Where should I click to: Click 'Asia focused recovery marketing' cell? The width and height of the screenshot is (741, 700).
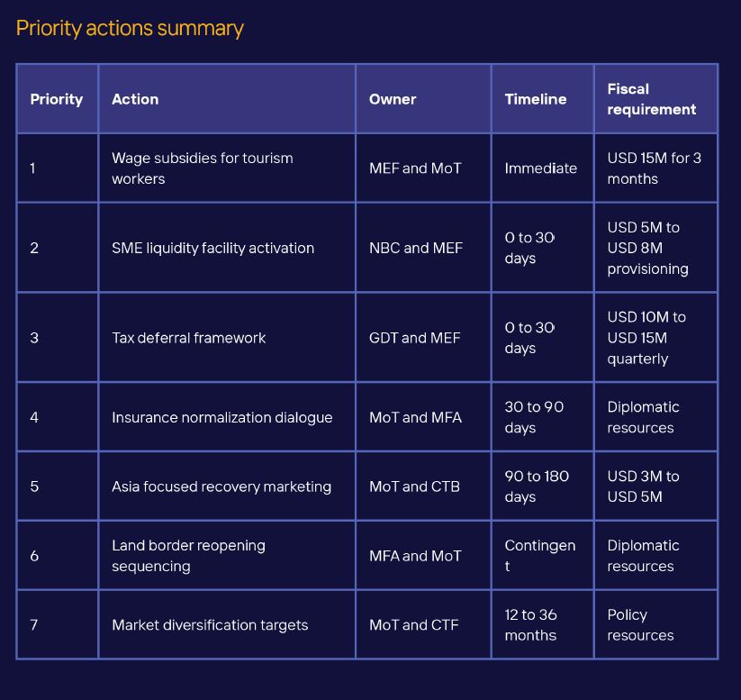point(221,486)
